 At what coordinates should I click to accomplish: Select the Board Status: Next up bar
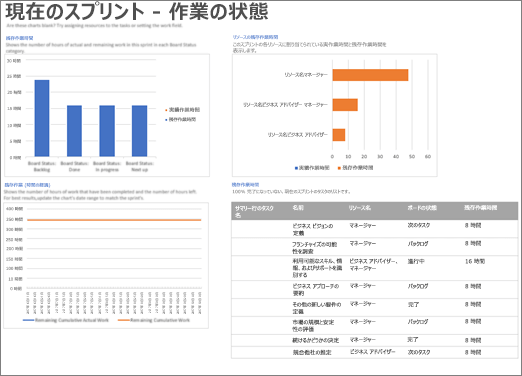[139, 131]
